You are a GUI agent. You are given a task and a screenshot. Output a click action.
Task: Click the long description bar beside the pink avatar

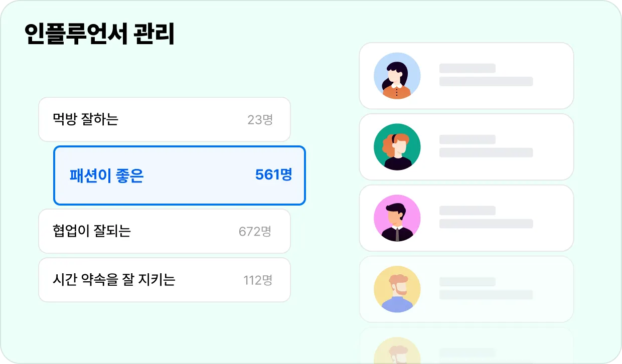(486, 224)
